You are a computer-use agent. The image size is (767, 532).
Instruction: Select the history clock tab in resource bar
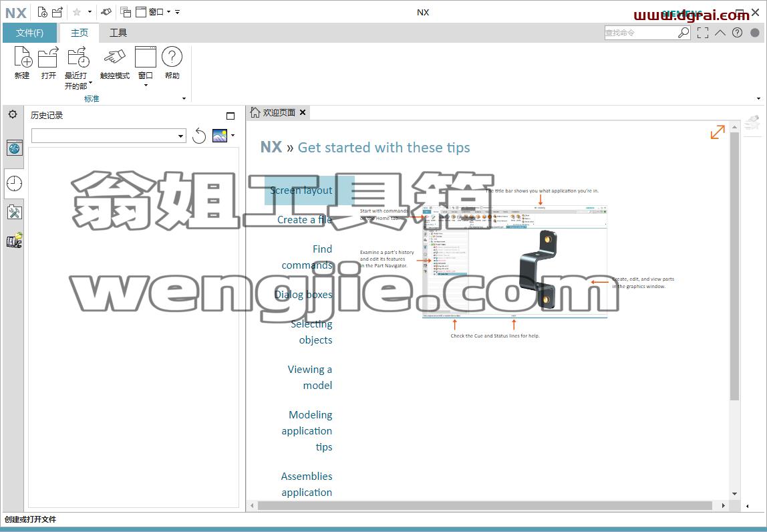pyautogui.click(x=14, y=184)
